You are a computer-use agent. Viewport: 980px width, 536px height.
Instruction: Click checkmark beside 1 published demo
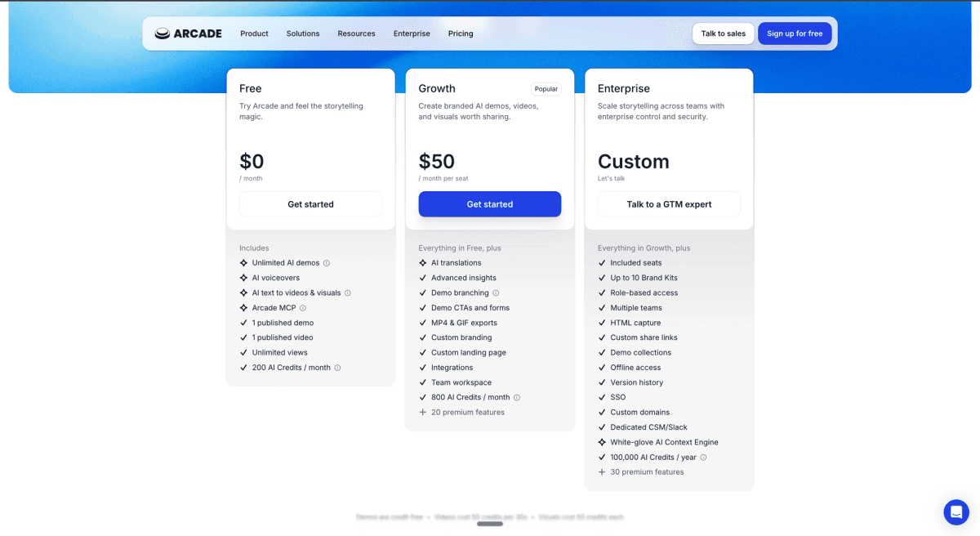[x=243, y=323]
